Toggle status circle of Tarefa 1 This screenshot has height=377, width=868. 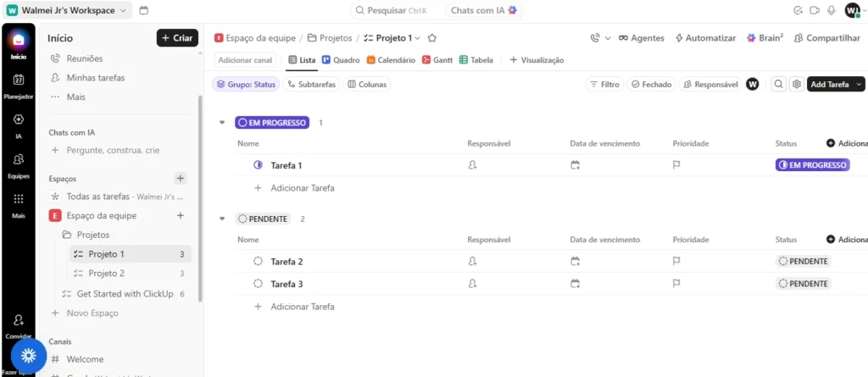(x=258, y=165)
